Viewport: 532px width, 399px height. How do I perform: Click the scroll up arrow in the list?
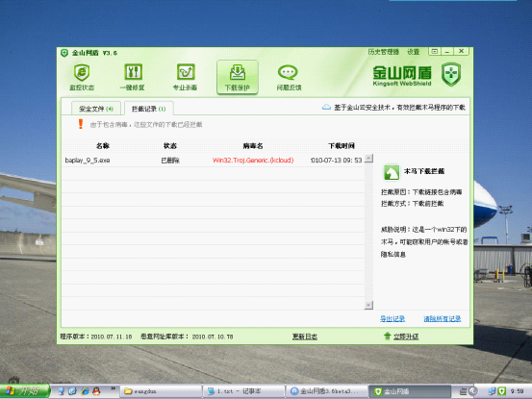tap(368, 159)
